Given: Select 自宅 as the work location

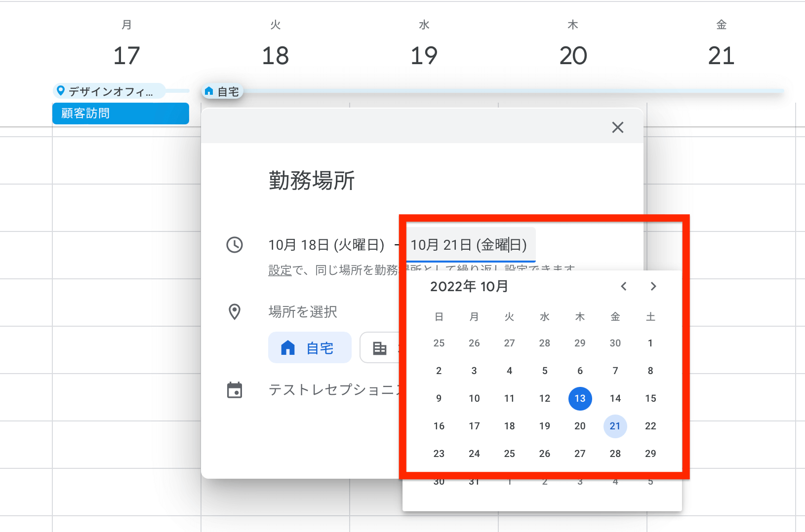Looking at the screenshot, I should 310,347.
